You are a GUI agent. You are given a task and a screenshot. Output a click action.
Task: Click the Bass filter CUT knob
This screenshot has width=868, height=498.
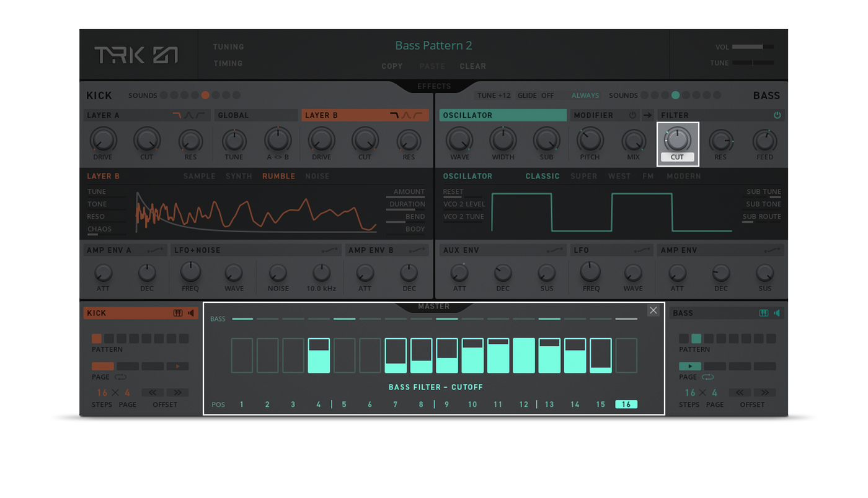pyautogui.click(x=677, y=139)
